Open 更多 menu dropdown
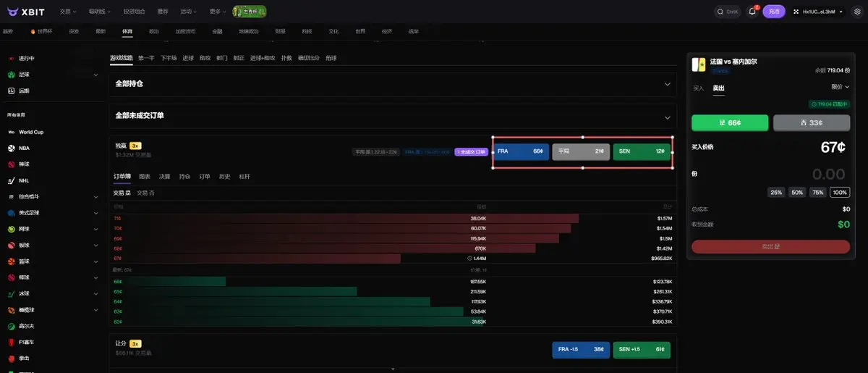The image size is (868, 373). click(217, 12)
